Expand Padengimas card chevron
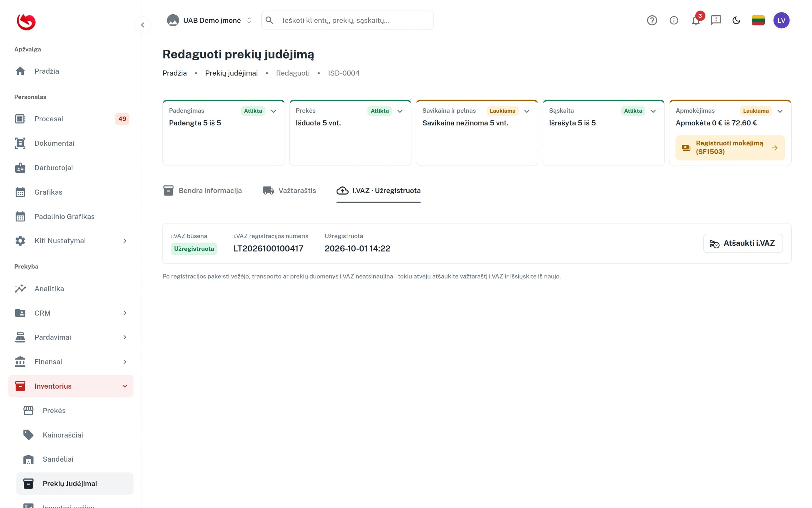The height and width of the screenshot is (508, 812). pyautogui.click(x=273, y=111)
